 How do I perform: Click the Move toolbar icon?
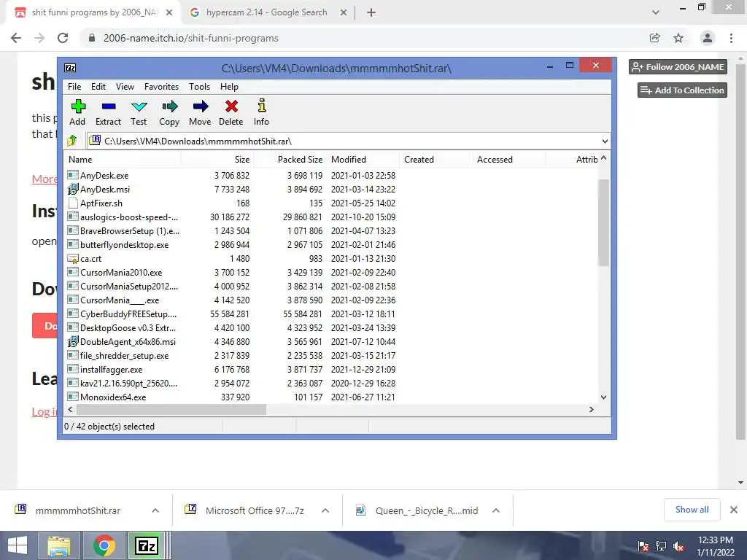click(201, 106)
